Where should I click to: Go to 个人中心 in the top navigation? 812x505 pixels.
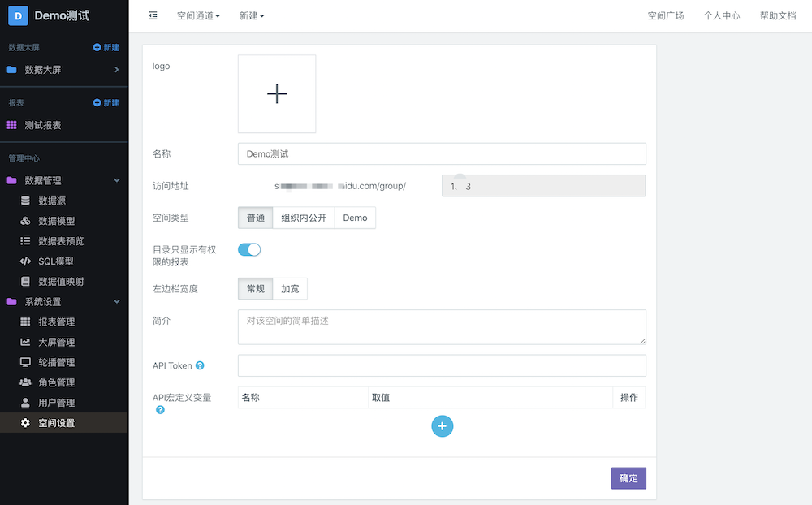tap(722, 15)
